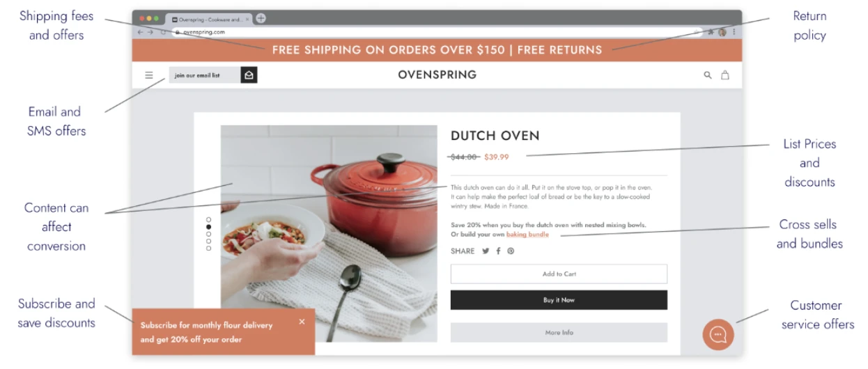
Task: Select the first image carousel dot
Action: [208, 220]
